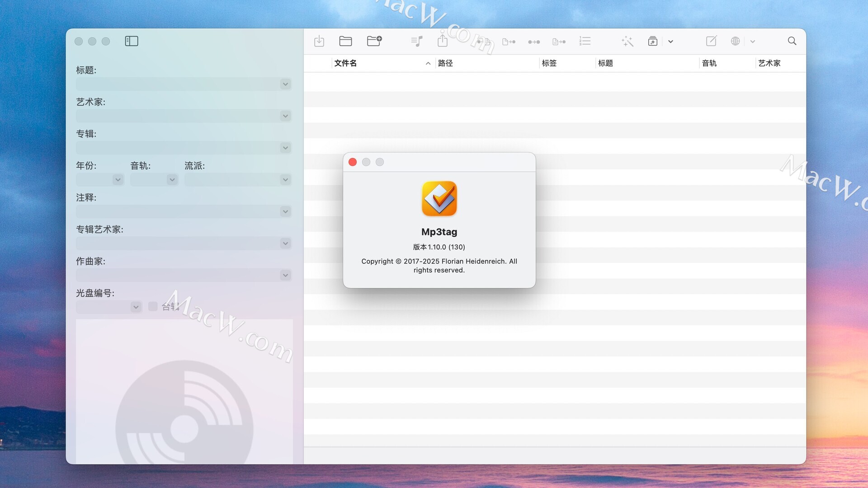Viewport: 868px width, 488px height.
Task: Open the auto-numbering list icon
Action: 585,41
